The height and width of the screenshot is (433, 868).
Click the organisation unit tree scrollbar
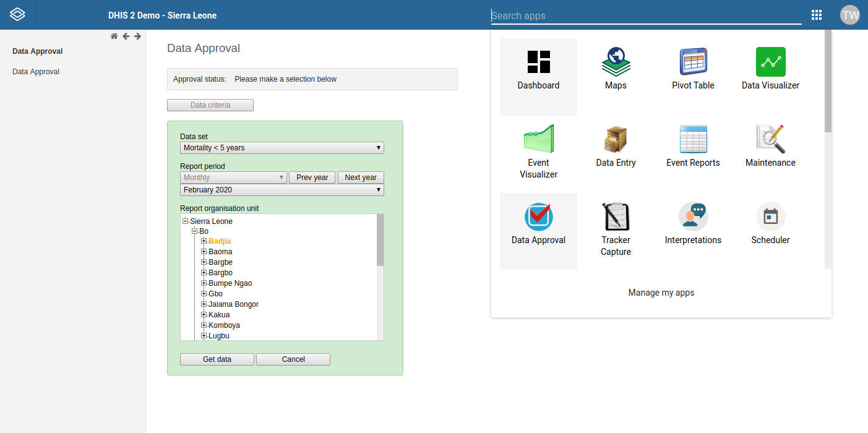tap(380, 240)
